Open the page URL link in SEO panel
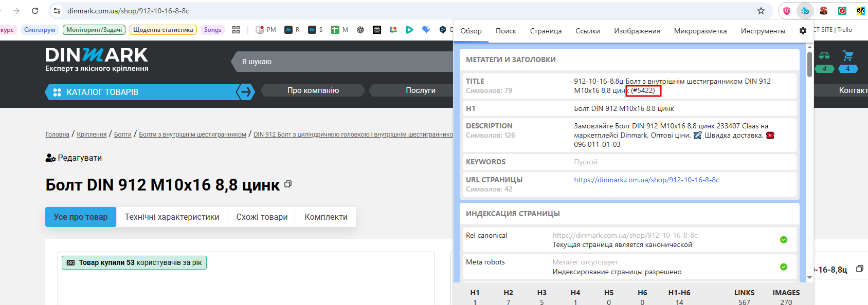The width and height of the screenshot is (868, 305). tap(646, 180)
